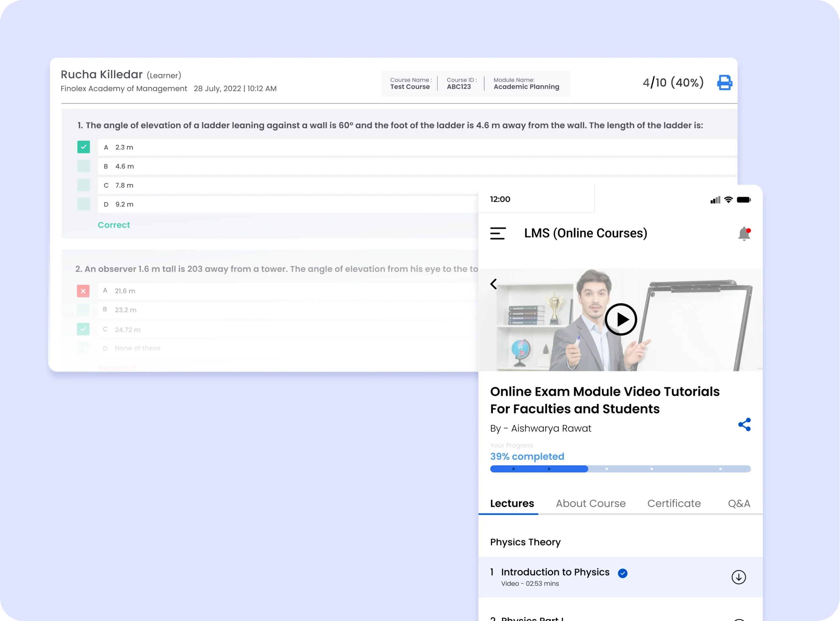The image size is (840, 621).
Task: Open the hamburger menu in LMS
Action: click(x=498, y=234)
